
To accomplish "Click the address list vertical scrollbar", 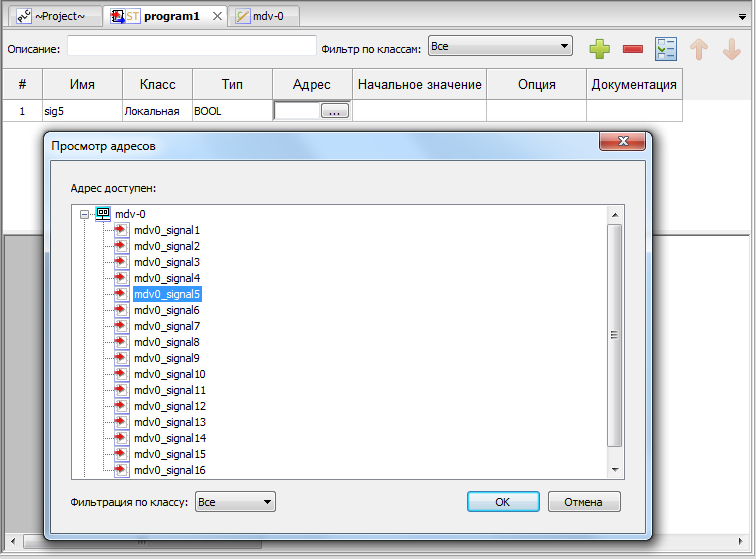I will [x=616, y=335].
